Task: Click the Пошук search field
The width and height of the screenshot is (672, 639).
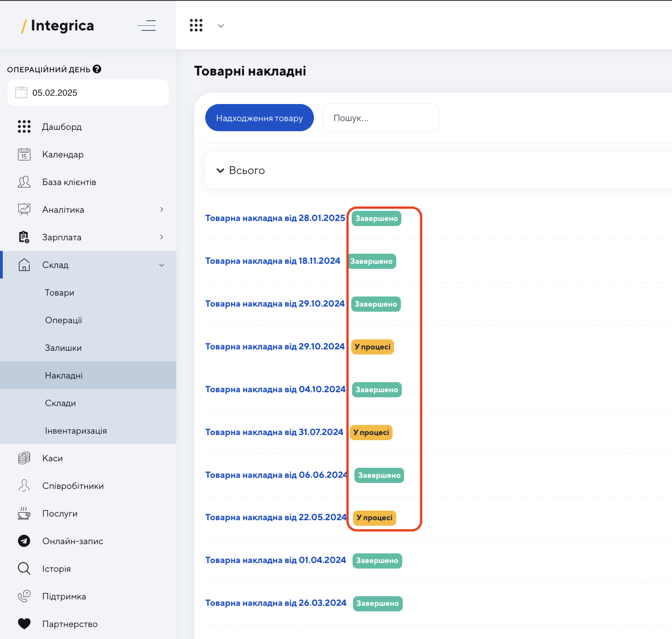Action: click(381, 118)
